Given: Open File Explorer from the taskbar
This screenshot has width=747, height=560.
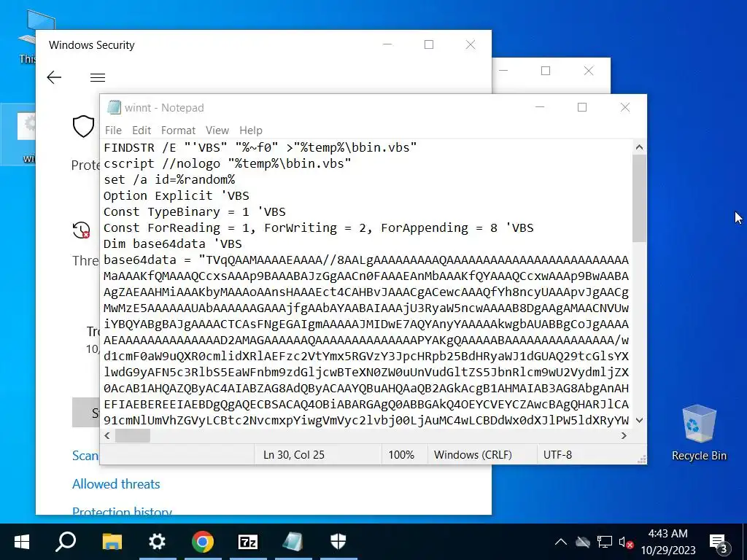Looking at the screenshot, I should point(112,542).
